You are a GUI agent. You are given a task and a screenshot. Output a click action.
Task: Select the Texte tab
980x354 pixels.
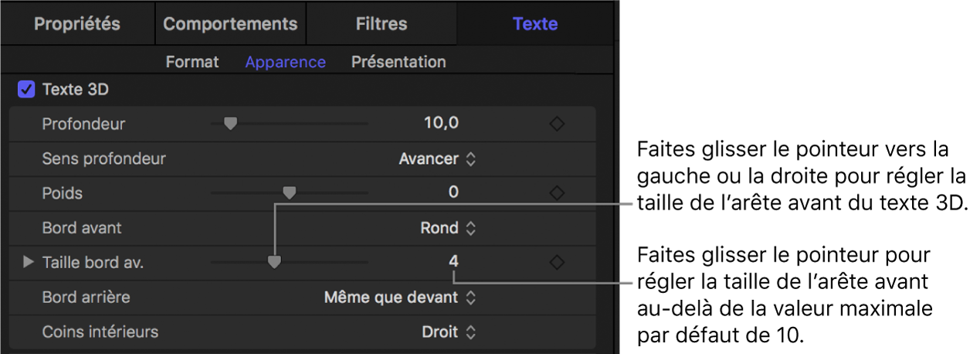535,23
